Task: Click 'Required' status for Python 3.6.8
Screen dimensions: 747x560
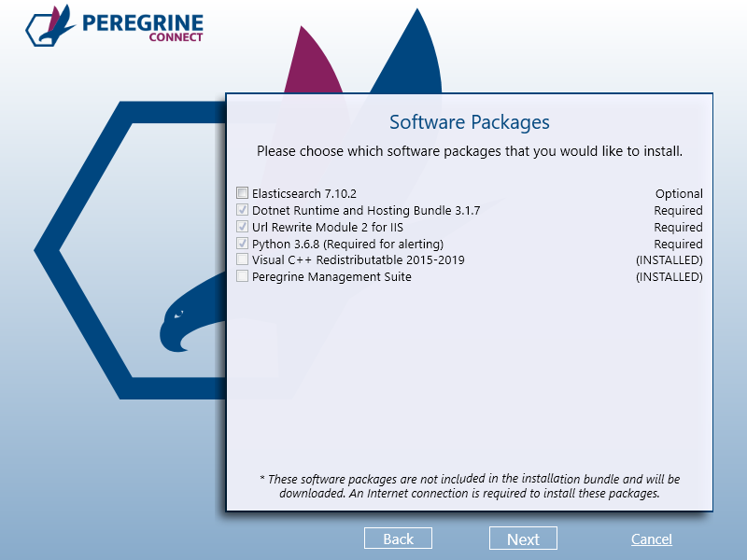Action: pyautogui.click(x=679, y=244)
